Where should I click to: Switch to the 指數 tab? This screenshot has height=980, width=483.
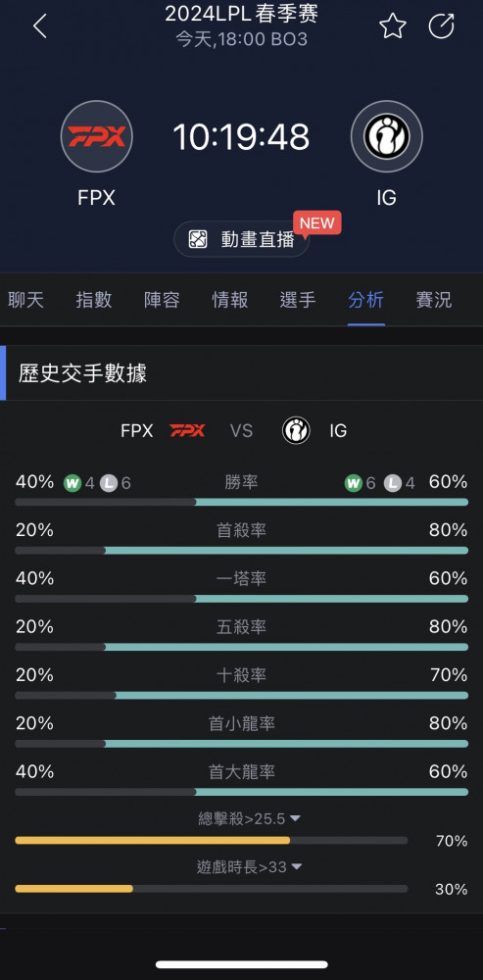click(94, 300)
